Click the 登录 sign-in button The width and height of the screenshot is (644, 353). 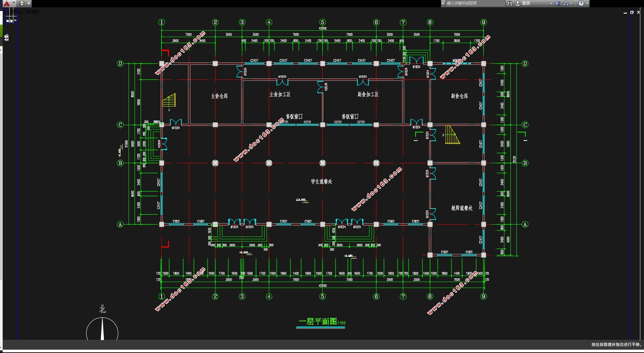[526, 3]
